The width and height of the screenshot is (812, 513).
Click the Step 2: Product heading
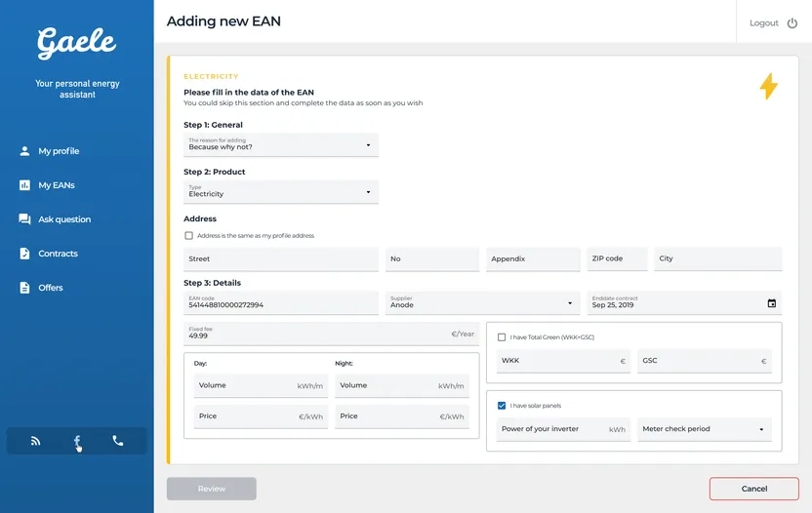click(x=215, y=172)
